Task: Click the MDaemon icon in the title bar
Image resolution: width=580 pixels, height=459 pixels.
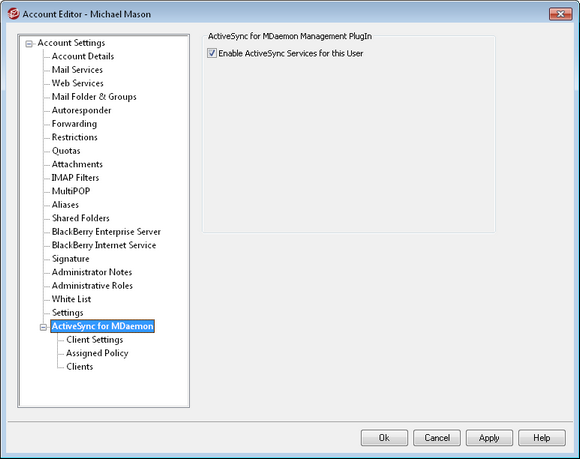Action: click(13, 14)
